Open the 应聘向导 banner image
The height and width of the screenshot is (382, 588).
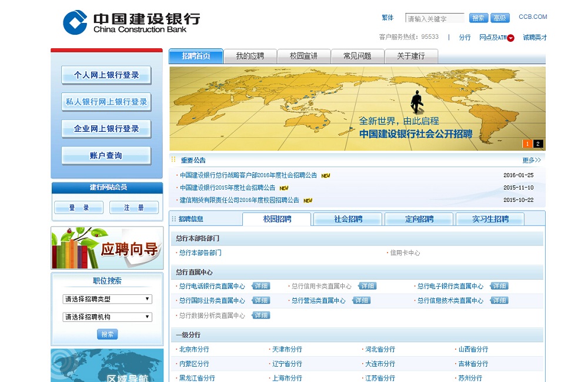[x=107, y=248]
